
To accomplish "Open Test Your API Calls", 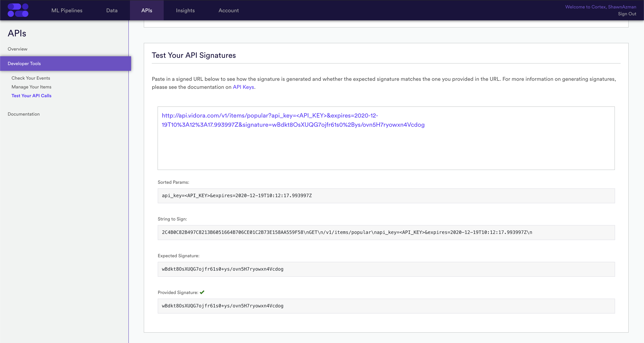I will pos(31,96).
